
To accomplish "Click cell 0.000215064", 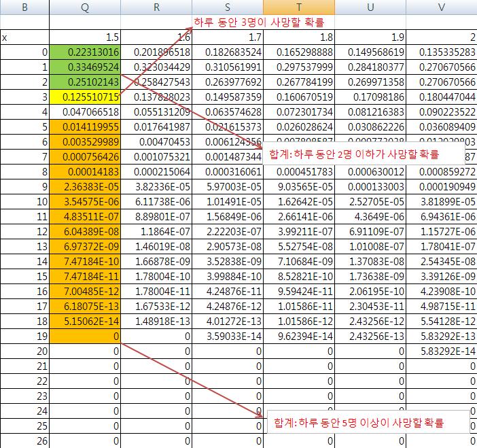I will (x=156, y=172).
